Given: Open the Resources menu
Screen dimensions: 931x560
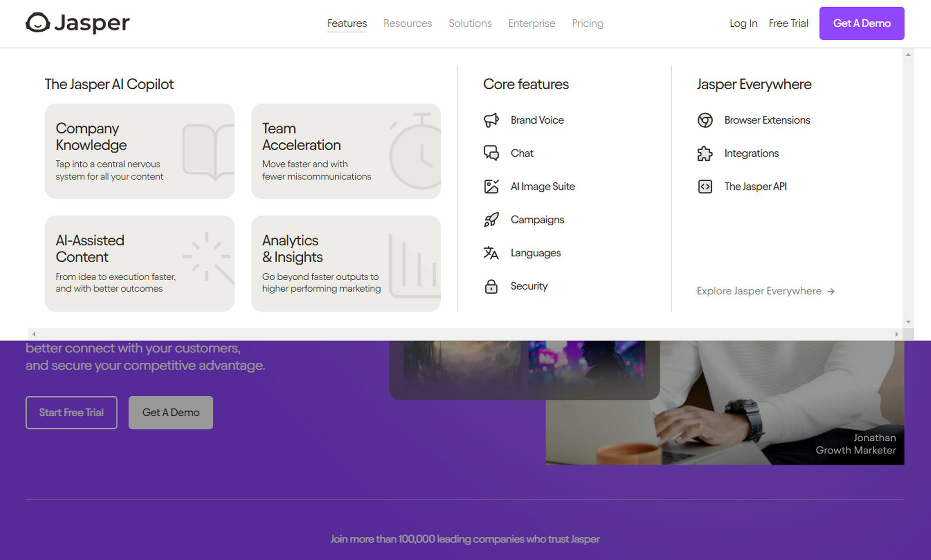Looking at the screenshot, I should pos(407,23).
